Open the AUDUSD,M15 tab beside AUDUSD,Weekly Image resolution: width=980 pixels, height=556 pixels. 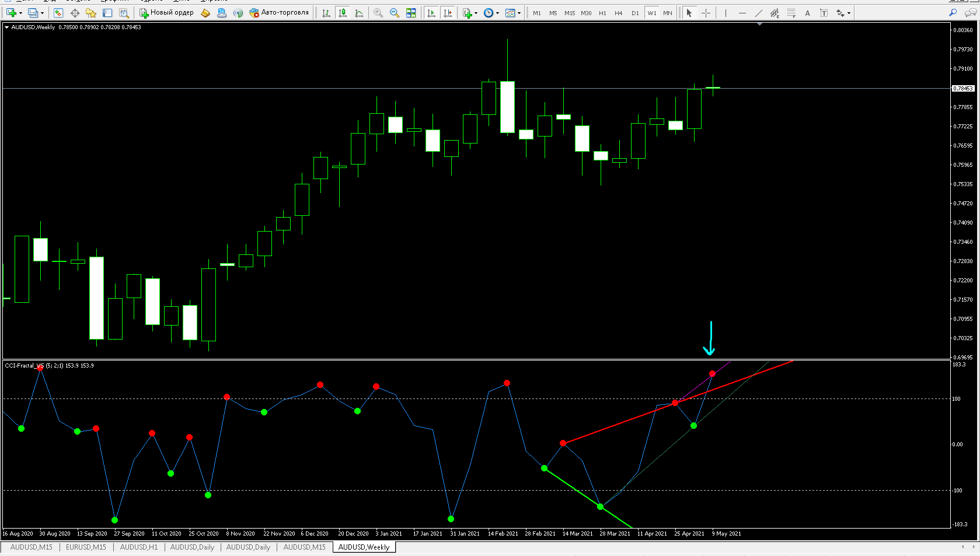click(305, 547)
